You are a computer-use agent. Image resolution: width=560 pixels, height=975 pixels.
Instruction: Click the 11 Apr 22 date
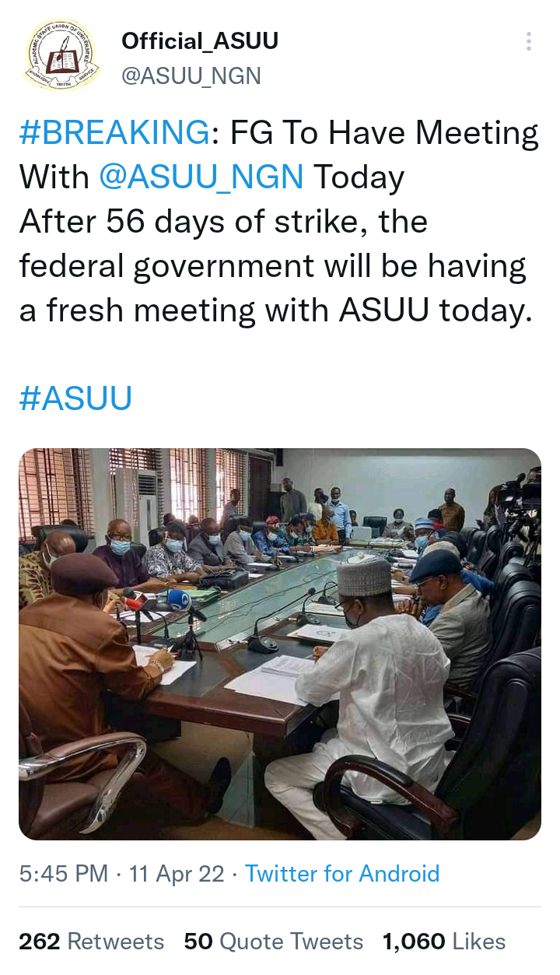click(177, 873)
